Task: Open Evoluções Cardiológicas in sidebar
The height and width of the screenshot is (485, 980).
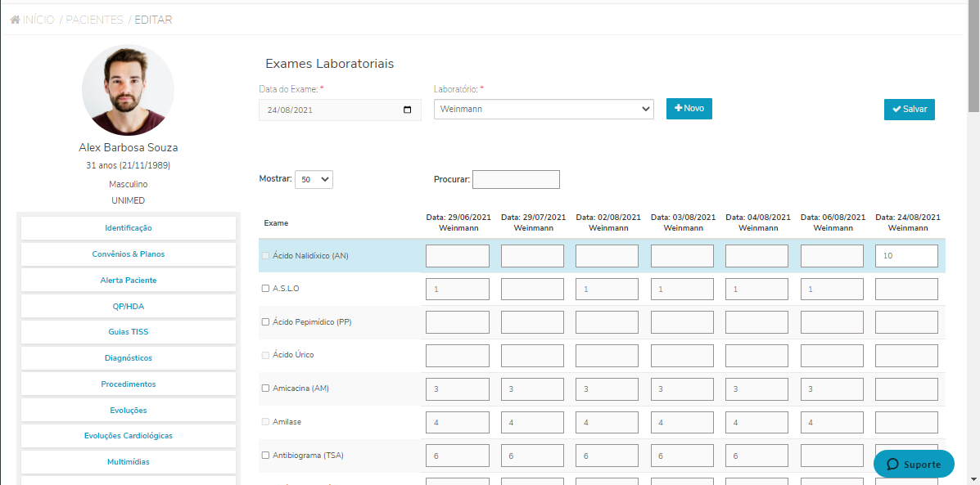Action: tap(128, 436)
